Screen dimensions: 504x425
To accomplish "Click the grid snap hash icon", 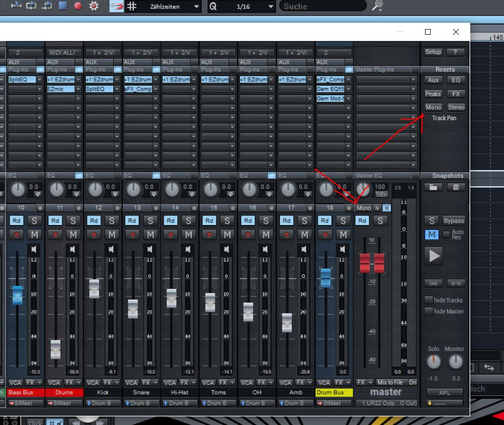I will pos(131,6).
